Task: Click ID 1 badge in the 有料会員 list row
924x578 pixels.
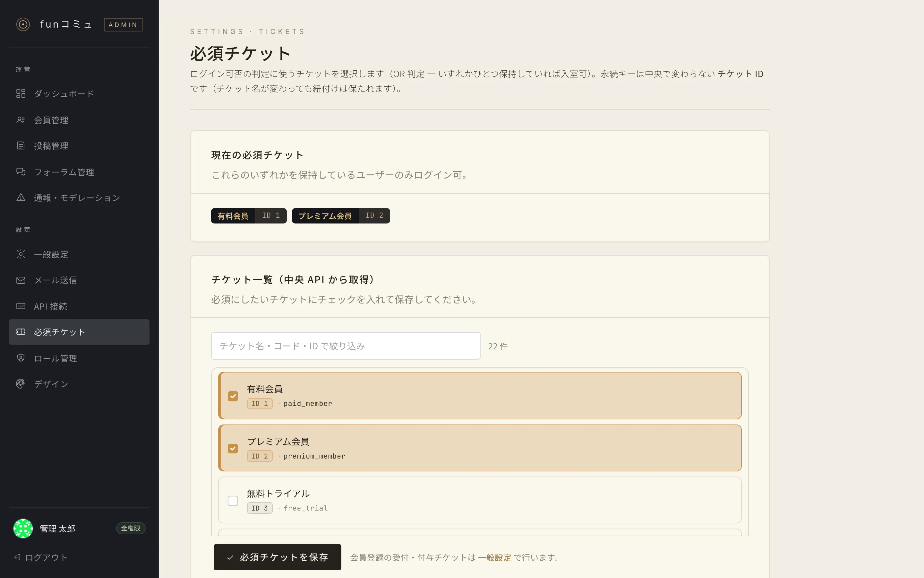Action: click(x=260, y=404)
